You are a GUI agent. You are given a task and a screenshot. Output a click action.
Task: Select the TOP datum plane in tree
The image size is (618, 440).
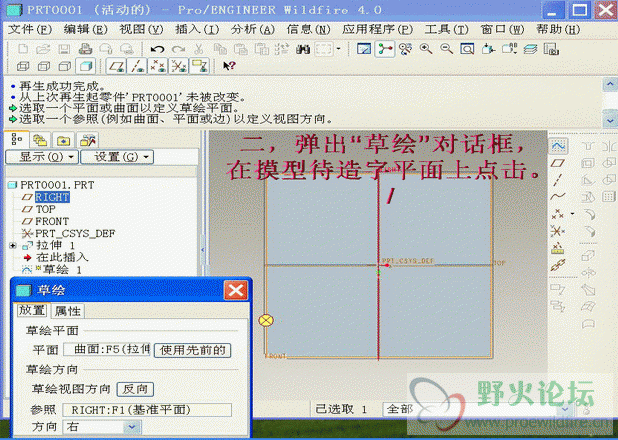click(45, 209)
